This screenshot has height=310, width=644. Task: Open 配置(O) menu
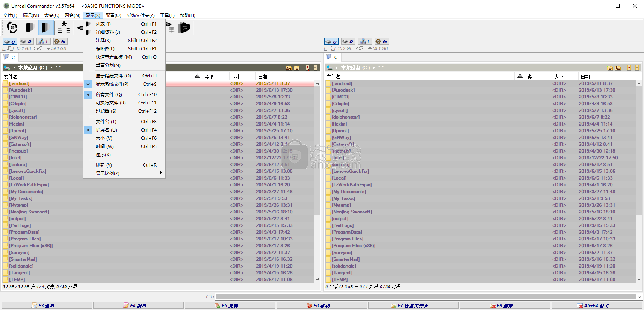pyautogui.click(x=113, y=15)
